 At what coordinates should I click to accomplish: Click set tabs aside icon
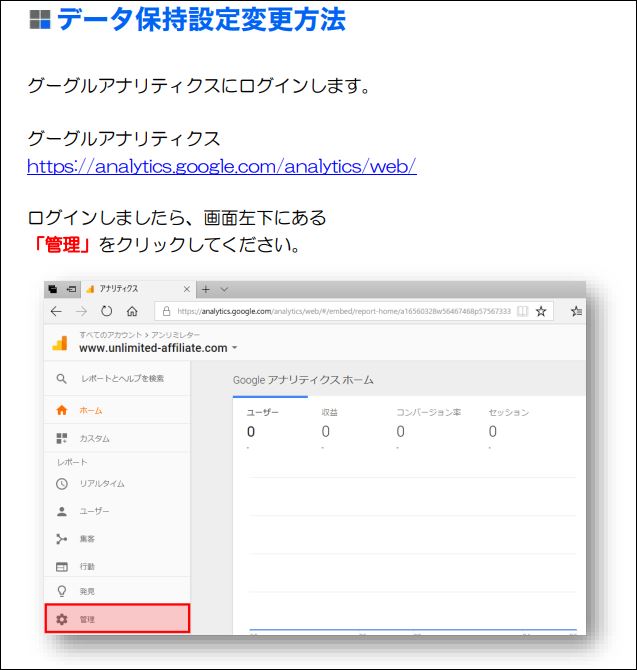click(x=71, y=289)
